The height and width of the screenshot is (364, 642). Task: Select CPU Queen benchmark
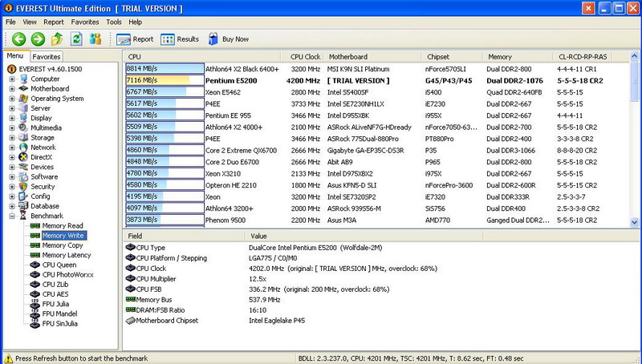(x=59, y=265)
